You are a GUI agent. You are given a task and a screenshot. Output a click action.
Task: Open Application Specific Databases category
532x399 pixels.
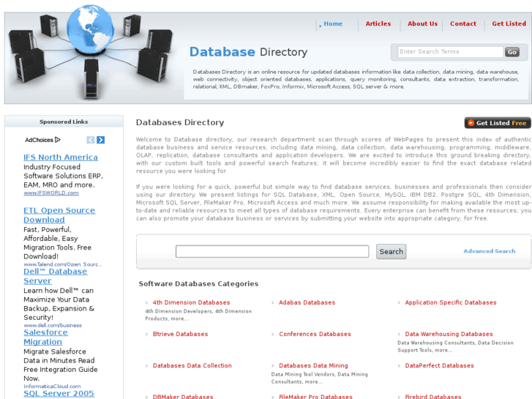[451, 302]
